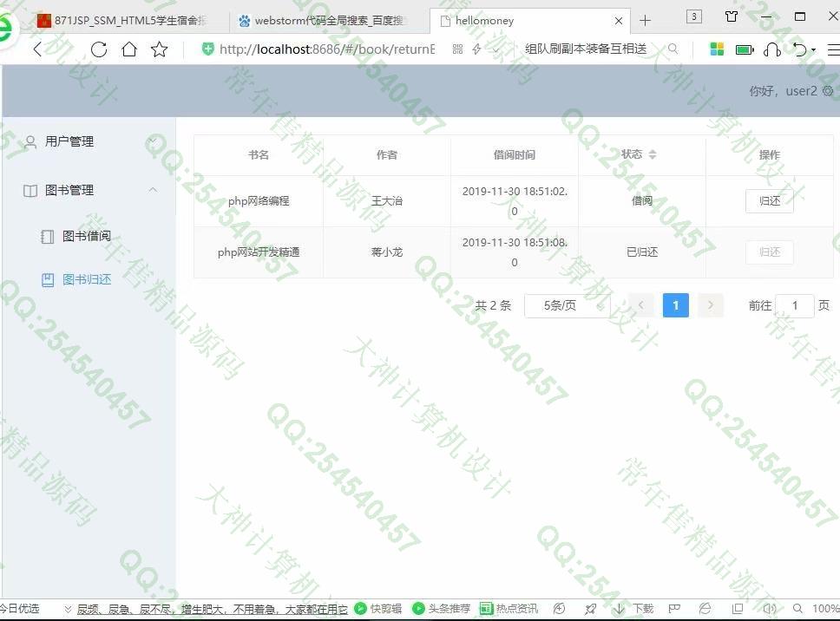Click the address bar URL field
This screenshot has width=840, height=621.
click(x=327, y=49)
